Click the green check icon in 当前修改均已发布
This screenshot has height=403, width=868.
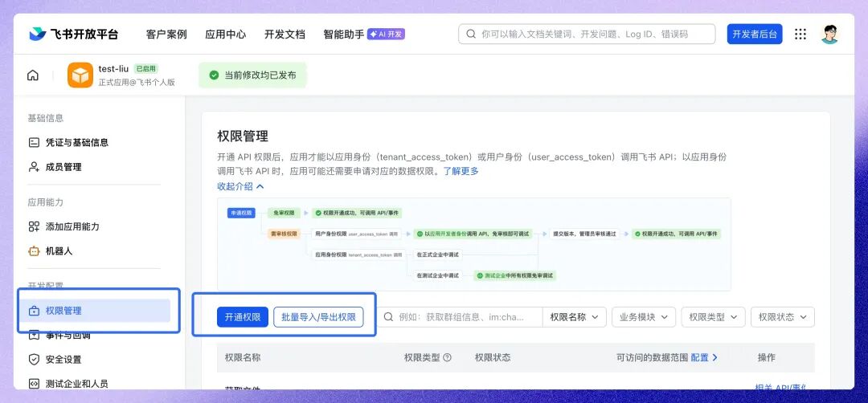point(215,75)
